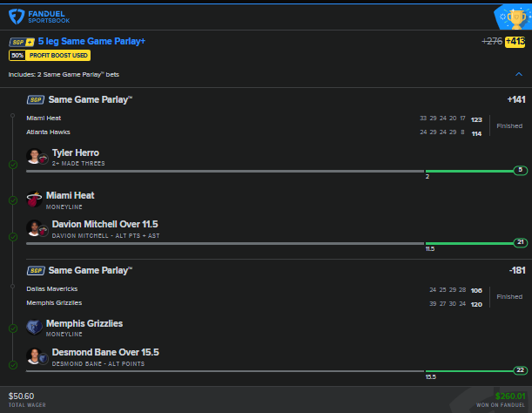Click the Memphis Grizzlies team logo

point(34,327)
